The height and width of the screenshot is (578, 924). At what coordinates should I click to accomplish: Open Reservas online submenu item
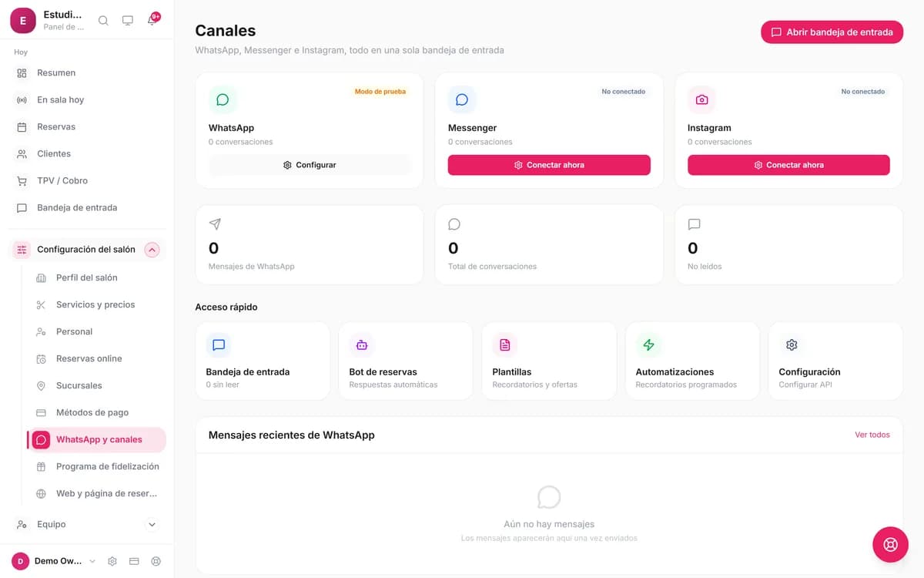point(96,358)
